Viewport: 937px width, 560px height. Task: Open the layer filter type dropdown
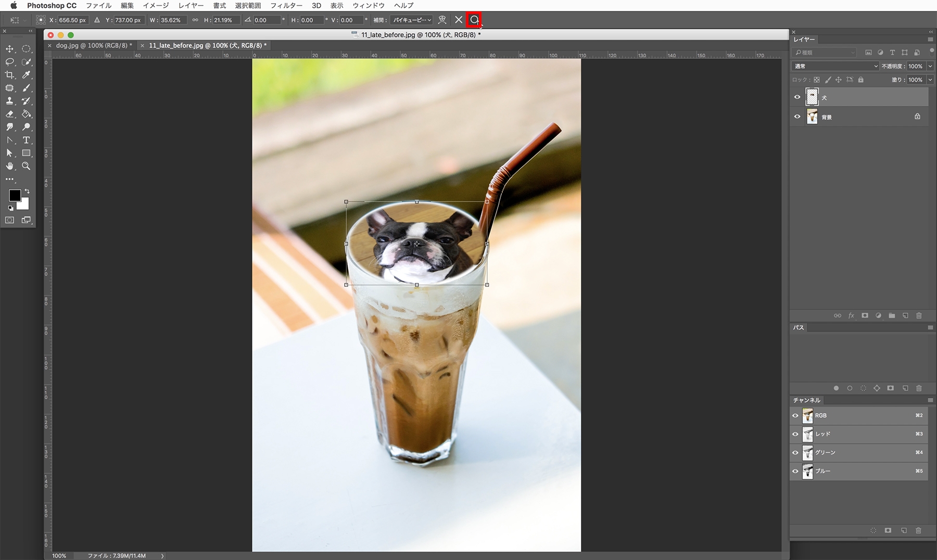825,52
